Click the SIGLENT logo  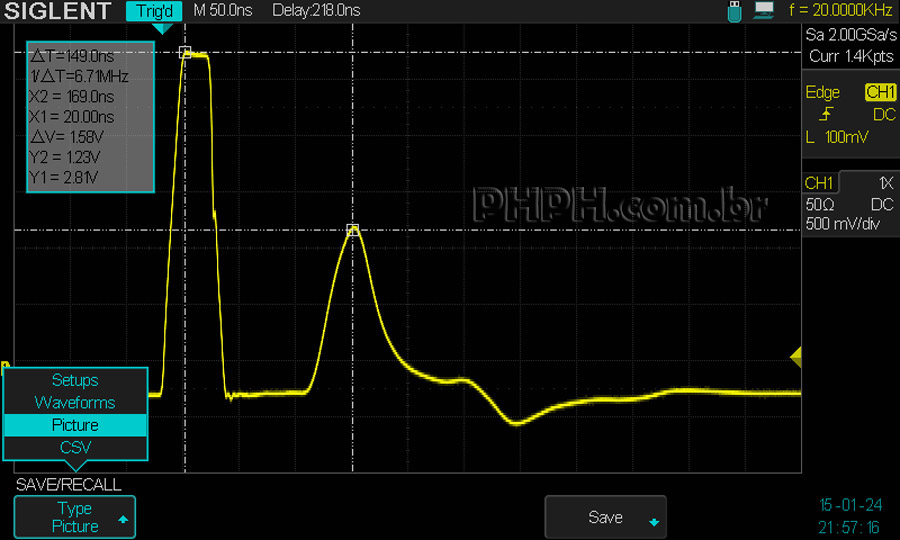point(58,11)
